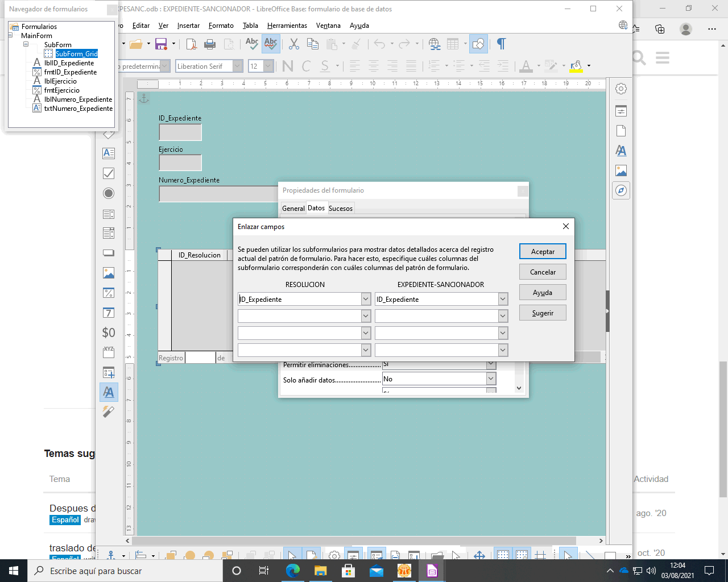
Task: Toggle formatting marks (pilcrow) button
Action: 501,44
